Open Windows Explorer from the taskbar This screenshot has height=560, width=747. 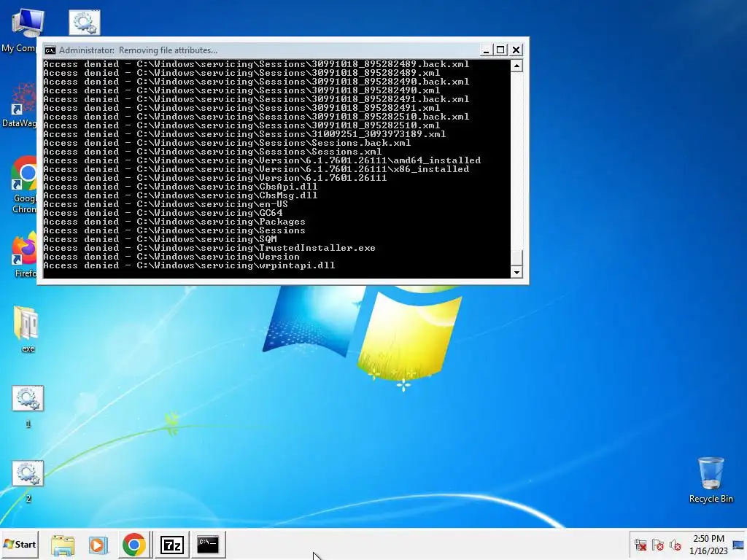(x=63, y=545)
